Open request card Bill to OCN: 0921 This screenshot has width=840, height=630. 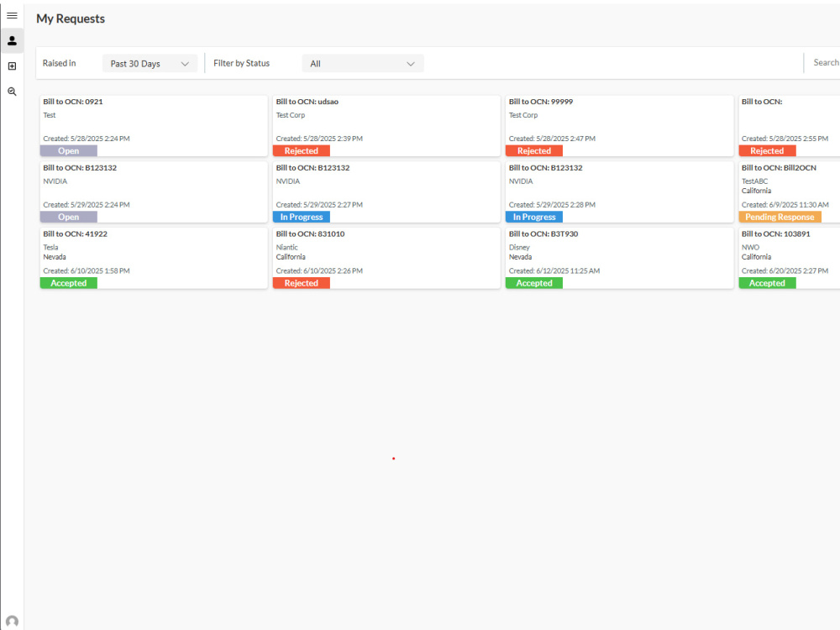point(154,126)
